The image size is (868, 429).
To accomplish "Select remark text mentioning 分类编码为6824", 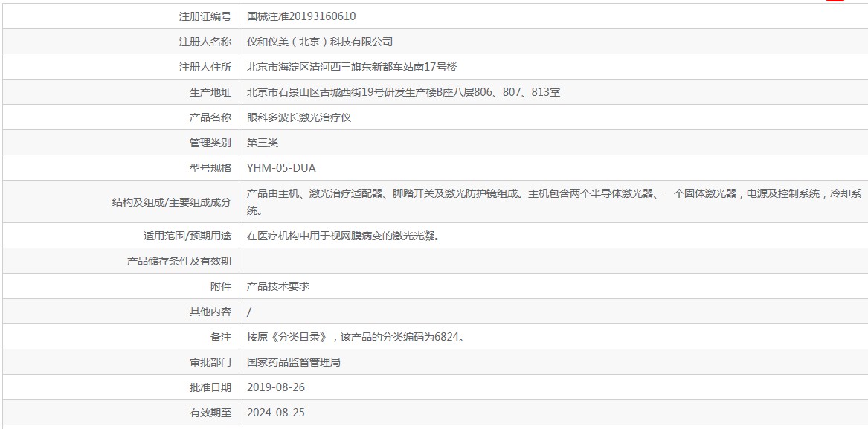I will coord(355,337).
